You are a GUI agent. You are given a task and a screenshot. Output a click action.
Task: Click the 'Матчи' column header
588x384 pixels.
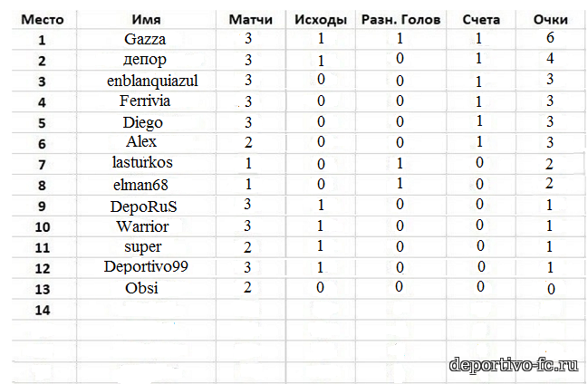pos(250,20)
